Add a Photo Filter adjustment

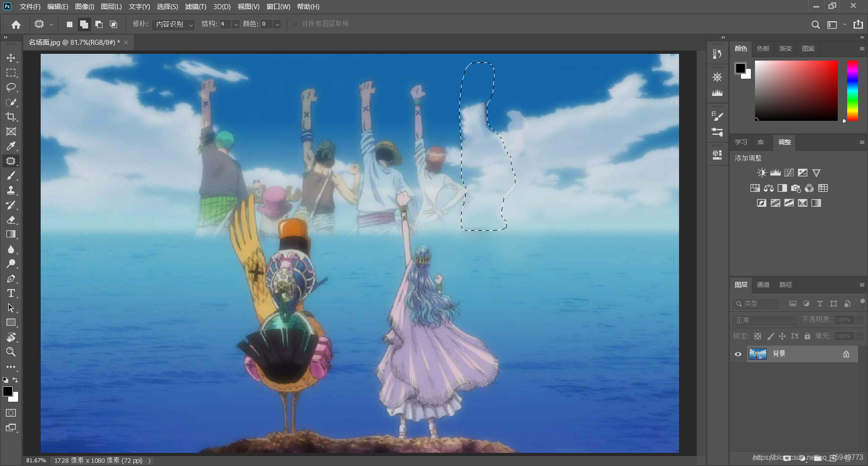(x=796, y=188)
